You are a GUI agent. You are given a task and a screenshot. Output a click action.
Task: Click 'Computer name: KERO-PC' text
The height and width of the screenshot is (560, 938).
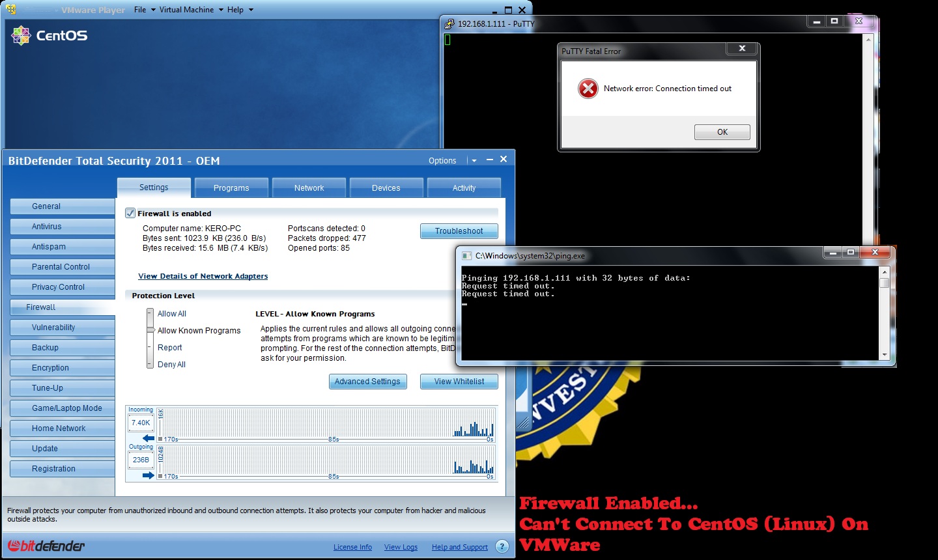(x=192, y=229)
